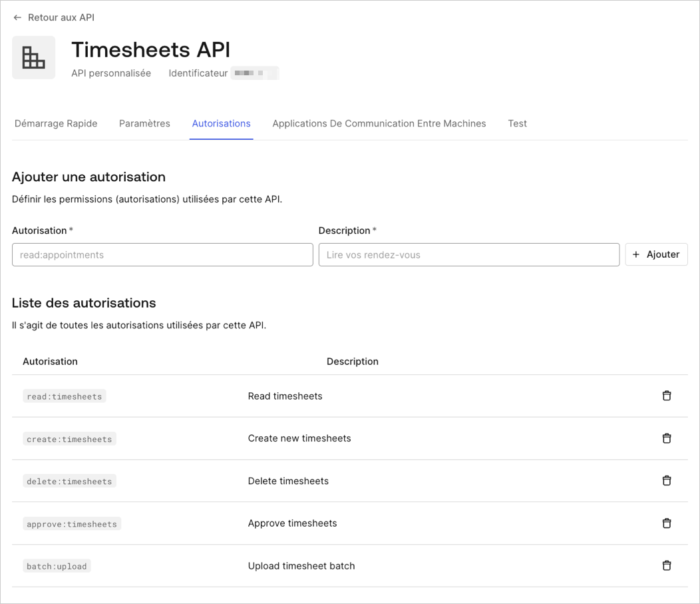Delete the approve:timesheets permission
Image resolution: width=700 pixels, height=604 pixels.
pyautogui.click(x=667, y=523)
